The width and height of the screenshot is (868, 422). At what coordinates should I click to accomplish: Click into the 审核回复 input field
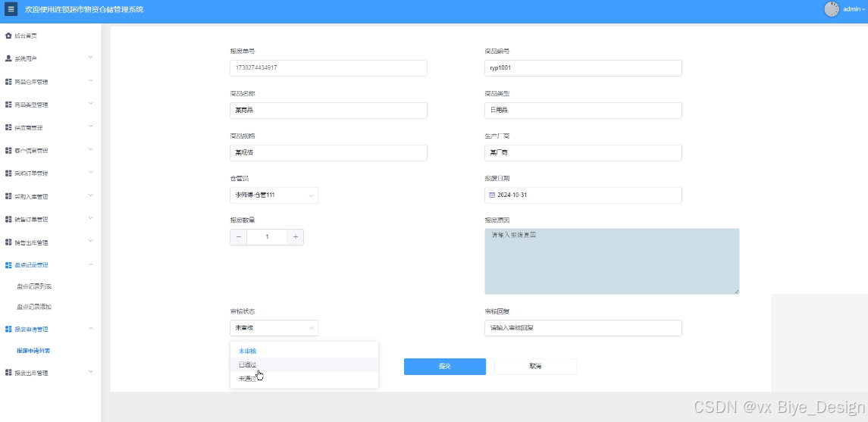583,328
